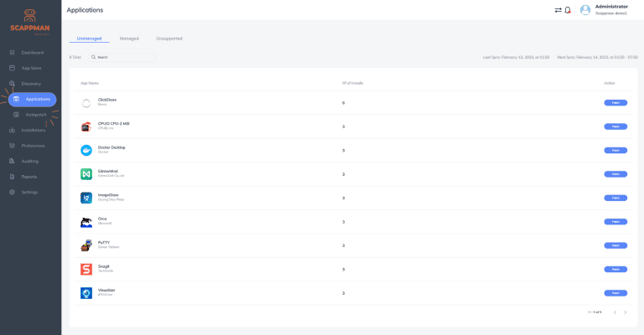This screenshot has width=644, height=335.
Task: Open Autopatch in the sidebar
Action: tap(35, 114)
